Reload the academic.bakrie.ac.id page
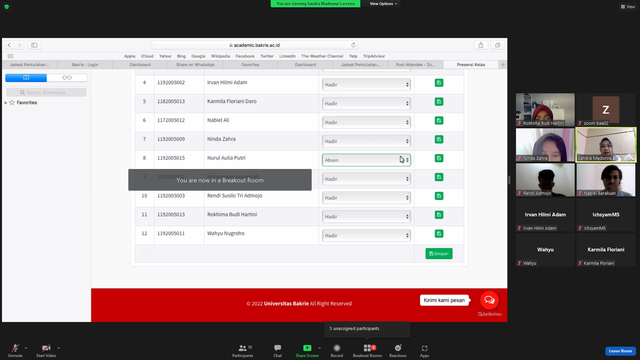Screen dimensions: 640x360 [x=353, y=45]
